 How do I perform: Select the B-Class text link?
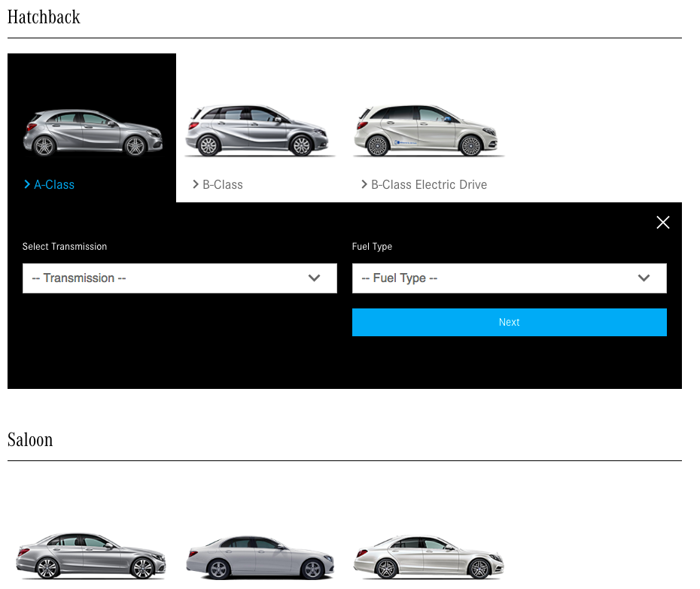[223, 184]
